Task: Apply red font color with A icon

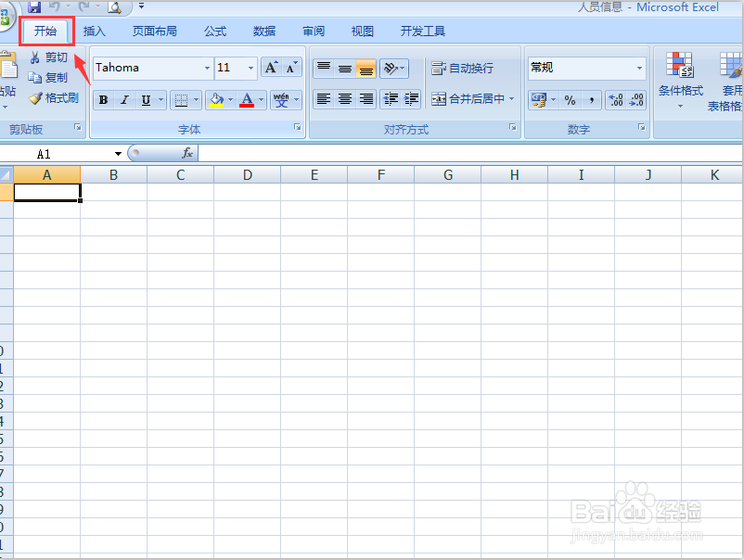Action: coord(247,99)
